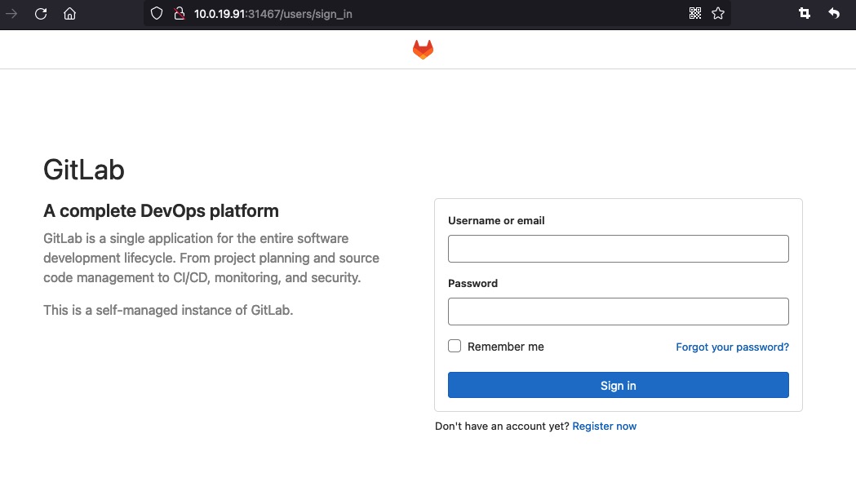Open the Register now link

(605, 426)
